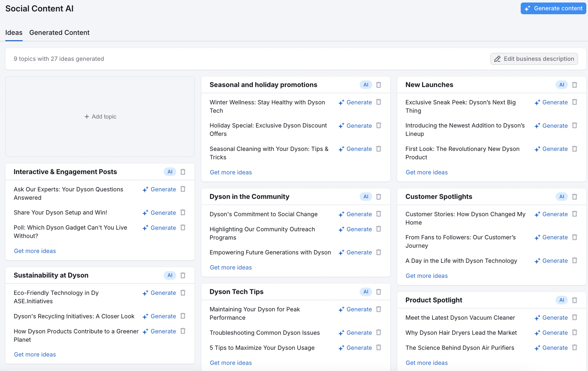Delete the Product Spotlight topic
This screenshot has height=371, width=588.
coord(575,300)
